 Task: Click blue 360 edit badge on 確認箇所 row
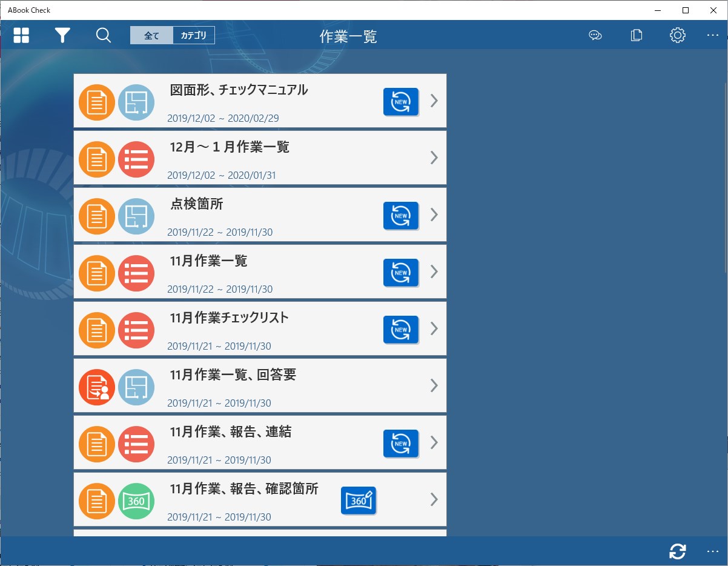pos(359,500)
